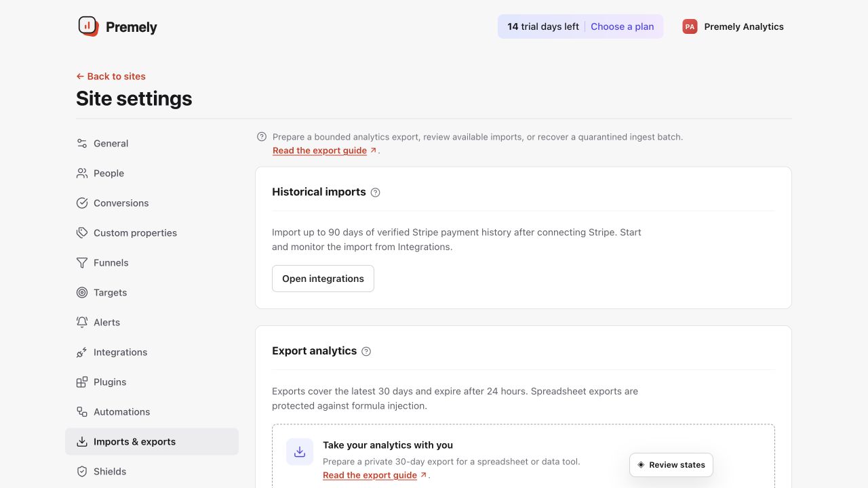Open the export guide link under the page description

point(324,150)
